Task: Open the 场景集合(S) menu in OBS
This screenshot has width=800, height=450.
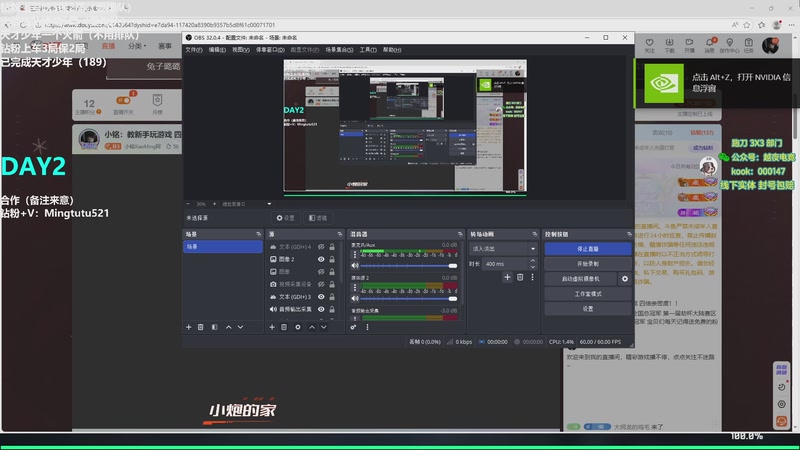Action: point(339,50)
